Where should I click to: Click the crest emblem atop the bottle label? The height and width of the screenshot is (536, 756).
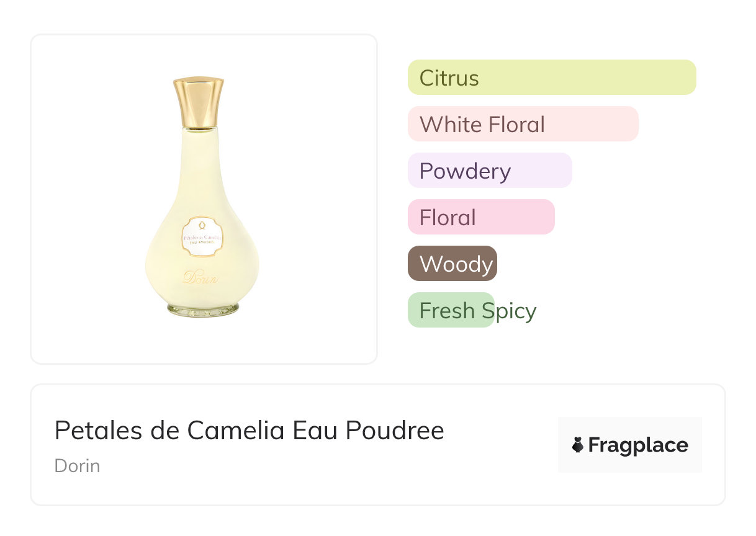(x=200, y=225)
